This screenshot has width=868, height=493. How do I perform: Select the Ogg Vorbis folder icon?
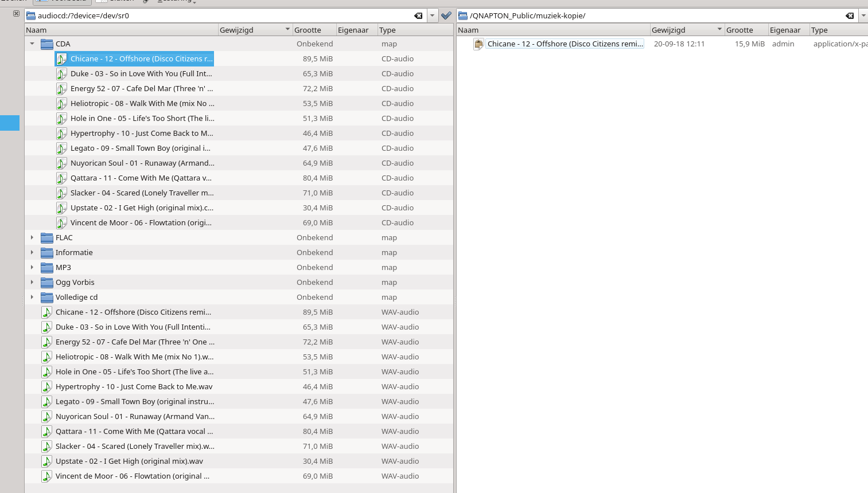[47, 282]
